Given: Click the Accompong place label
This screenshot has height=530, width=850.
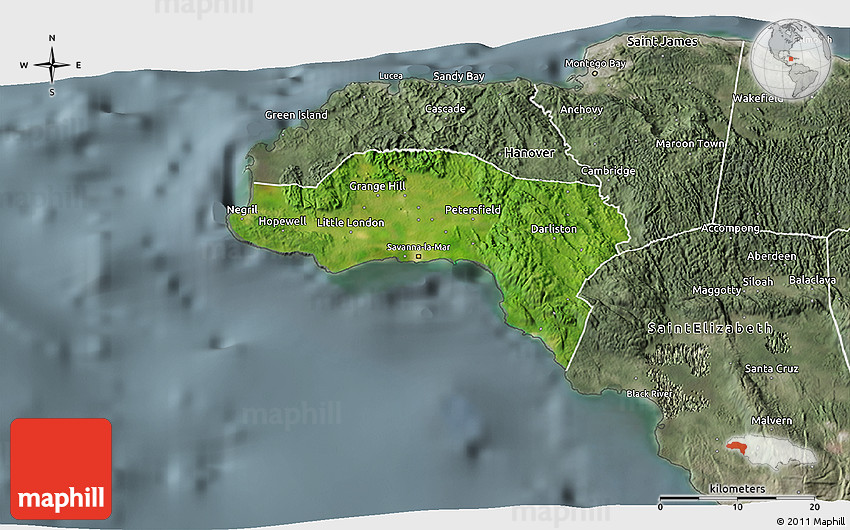Looking at the screenshot, I should (731, 228).
